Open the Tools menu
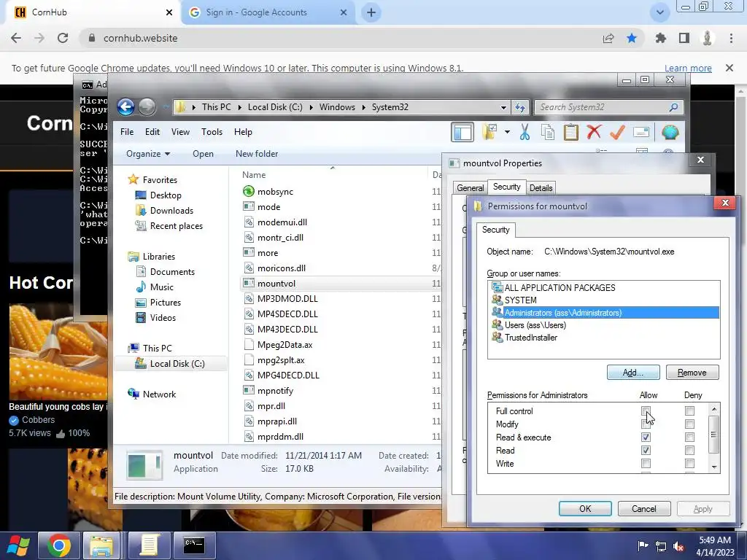The image size is (747, 560). (212, 132)
